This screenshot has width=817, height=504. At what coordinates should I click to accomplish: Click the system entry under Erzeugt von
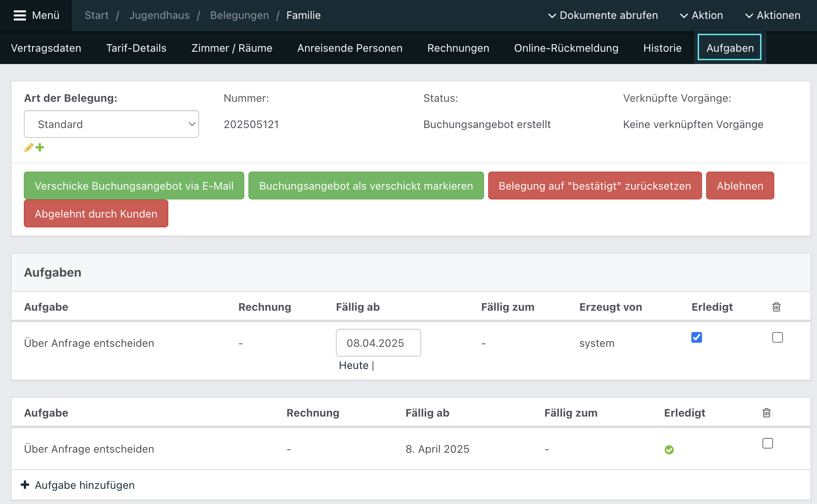597,343
